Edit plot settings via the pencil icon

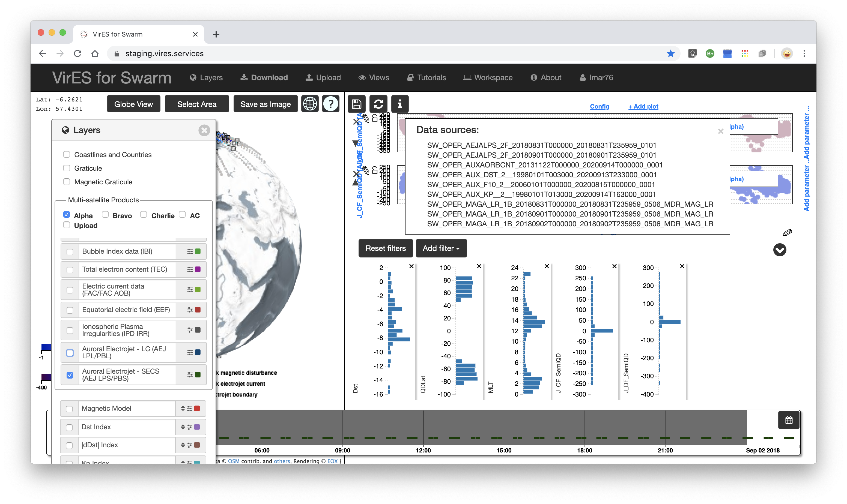pyautogui.click(x=788, y=232)
